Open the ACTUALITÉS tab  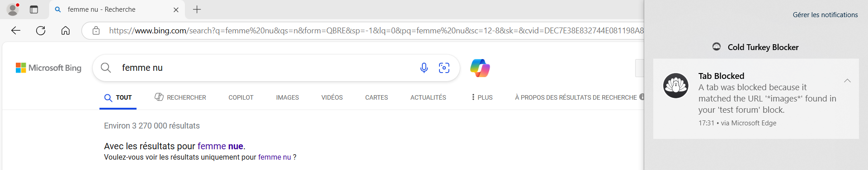pos(428,97)
